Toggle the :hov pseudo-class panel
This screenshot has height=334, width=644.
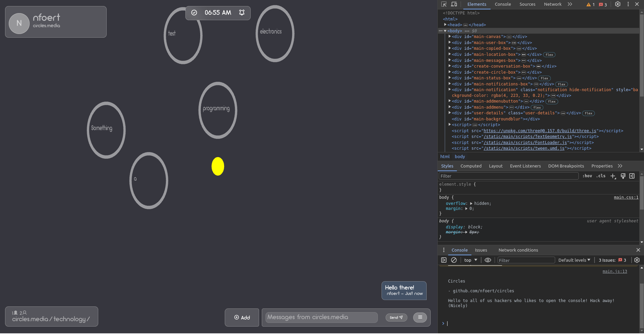pos(587,176)
